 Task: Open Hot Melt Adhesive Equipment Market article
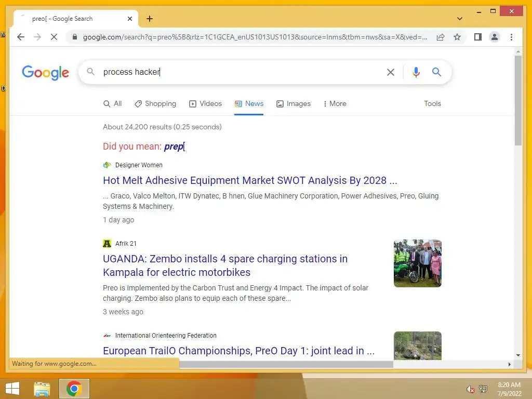click(x=250, y=180)
